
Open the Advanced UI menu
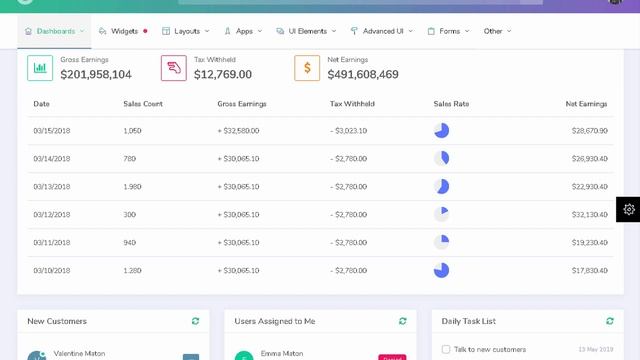pyautogui.click(x=382, y=31)
